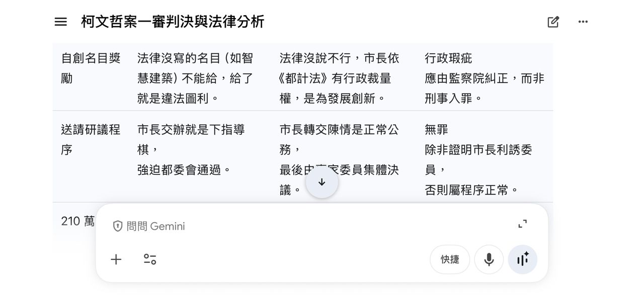Open the tools sliders icon

(x=150, y=259)
